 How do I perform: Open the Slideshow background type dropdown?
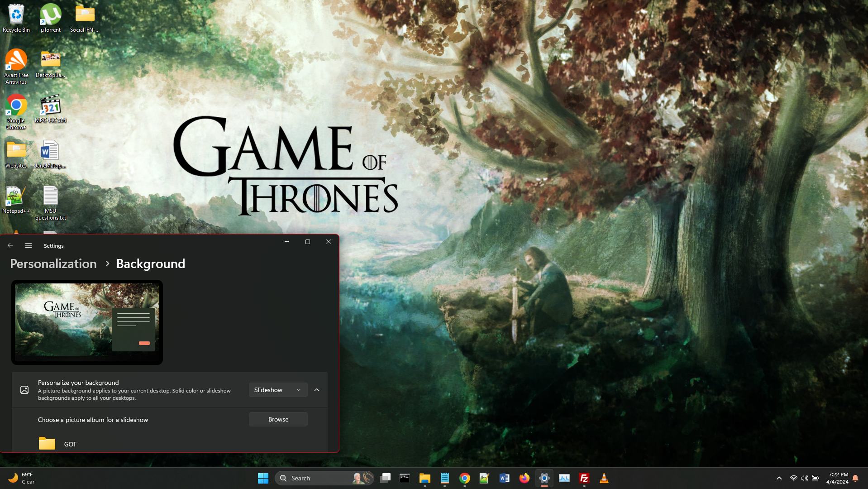pyautogui.click(x=278, y=390)
